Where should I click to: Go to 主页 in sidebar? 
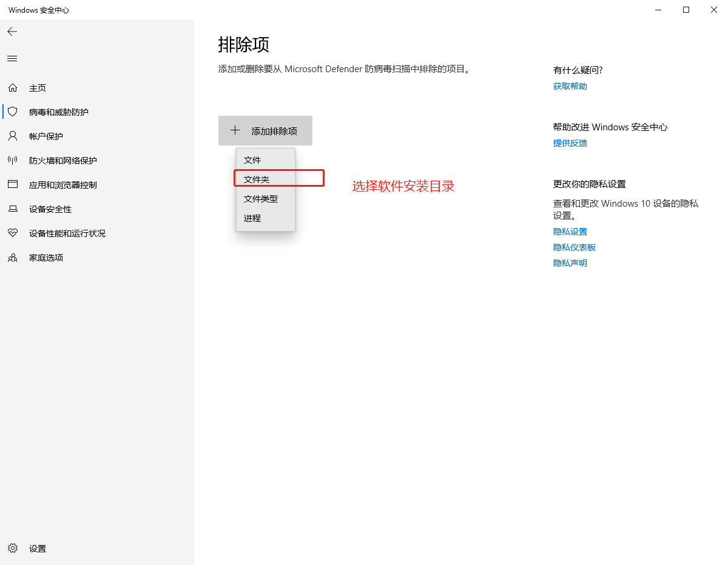click(x=38, y=88)
